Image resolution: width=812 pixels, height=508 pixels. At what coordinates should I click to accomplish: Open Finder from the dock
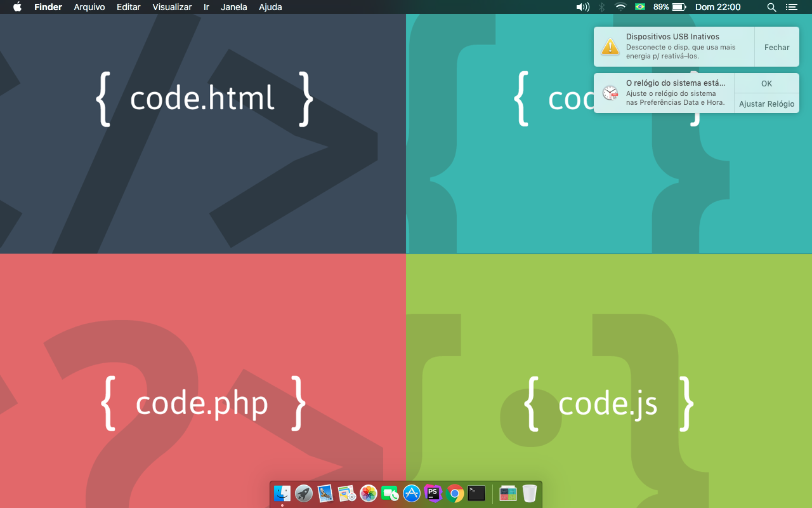pos(282,493)
